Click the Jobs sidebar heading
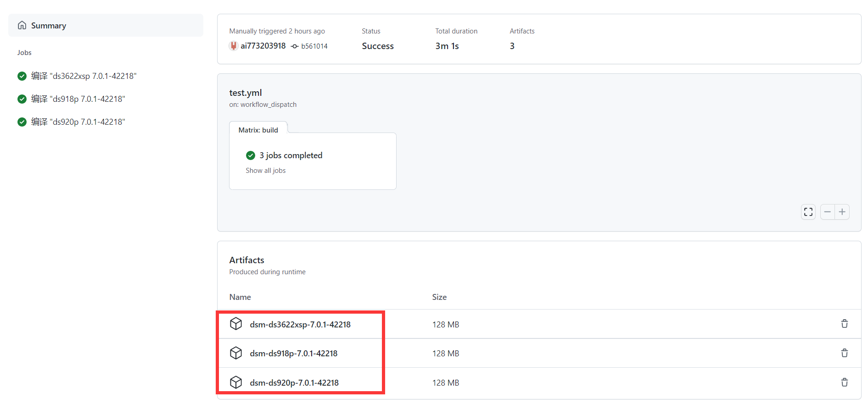Screen dimensions: 868x404 pyautogui.click(x=24, y=53)
